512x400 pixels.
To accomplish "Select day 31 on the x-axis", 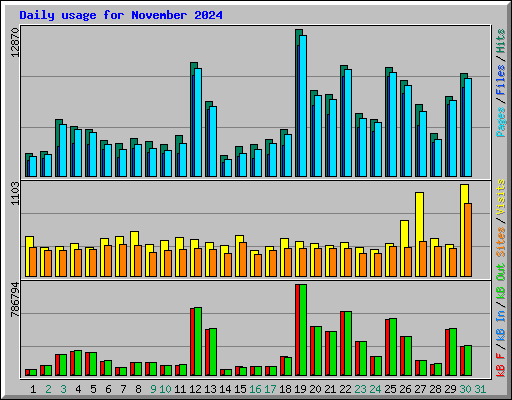I will [480, 389].
